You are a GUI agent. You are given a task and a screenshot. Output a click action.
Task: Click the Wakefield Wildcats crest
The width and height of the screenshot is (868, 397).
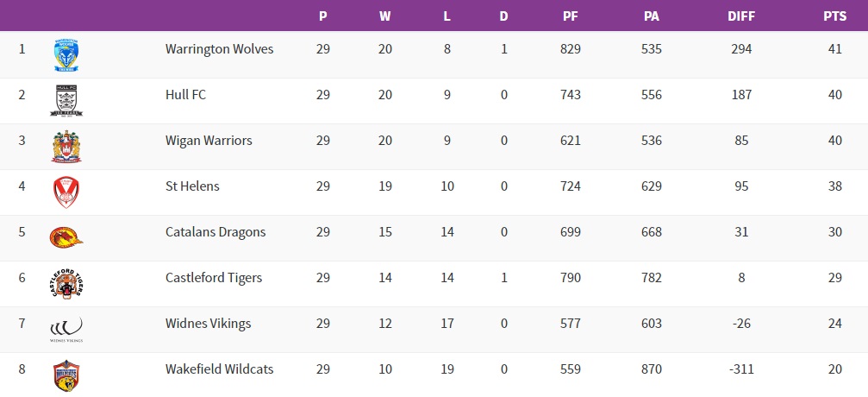click(66, 375)
